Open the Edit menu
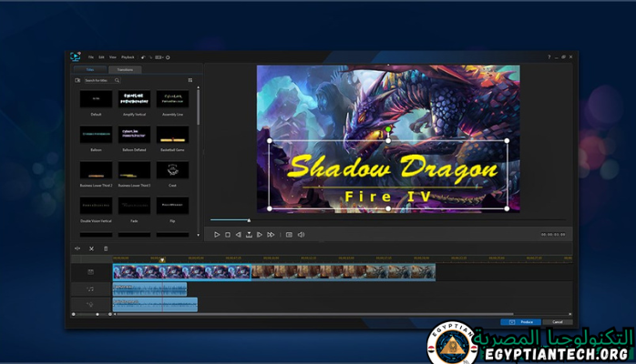The width and height of the screenshot is (636, 364). 101,57
